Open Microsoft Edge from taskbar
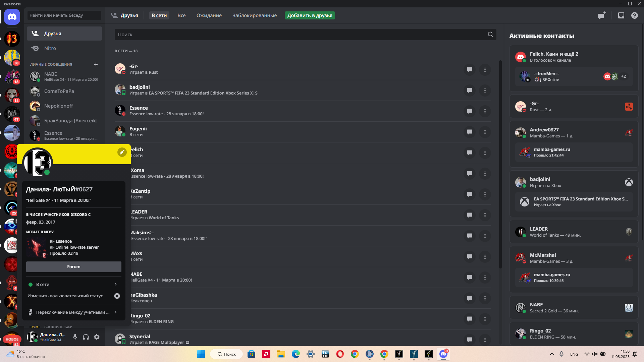644x362 pixels. (x=296, y=354)
